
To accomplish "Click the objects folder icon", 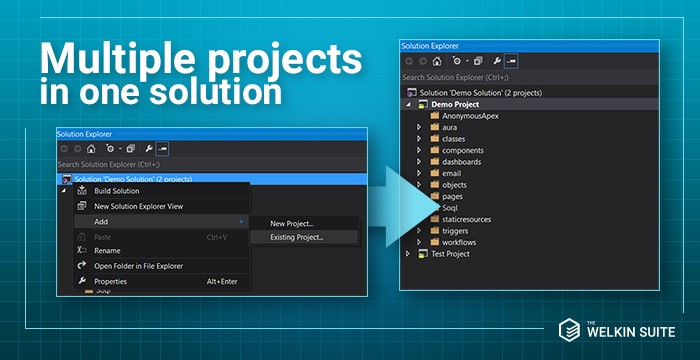I will (x=435, y=184).
